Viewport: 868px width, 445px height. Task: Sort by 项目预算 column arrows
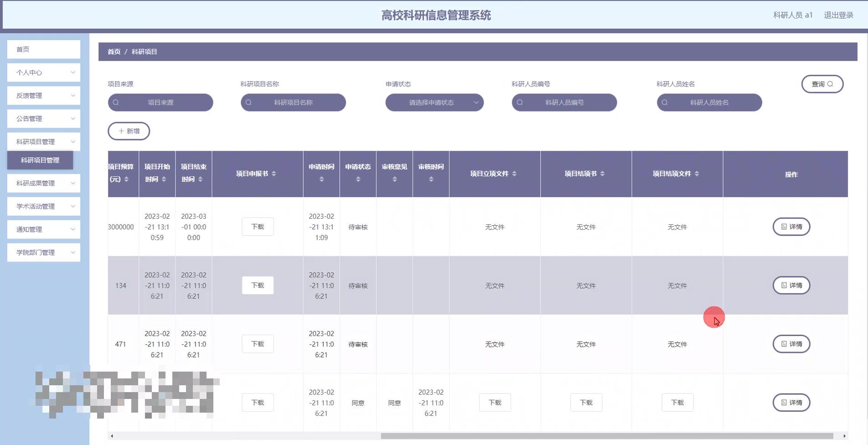click(126, 179)
